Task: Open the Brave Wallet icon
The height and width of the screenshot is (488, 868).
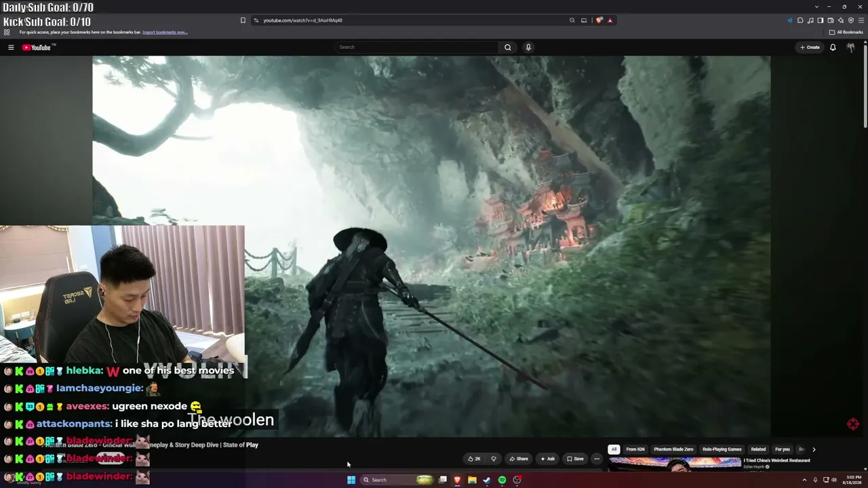Action: (x=831, y=20)
